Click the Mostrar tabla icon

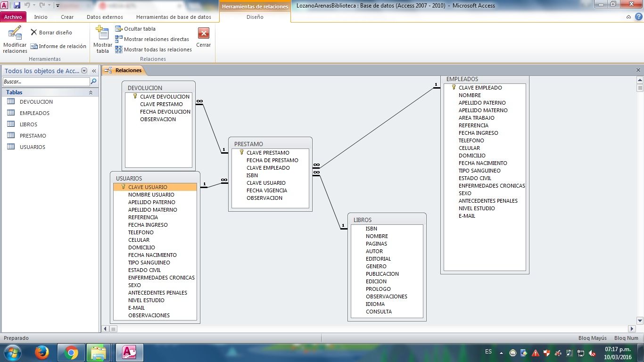coord(102,34)
